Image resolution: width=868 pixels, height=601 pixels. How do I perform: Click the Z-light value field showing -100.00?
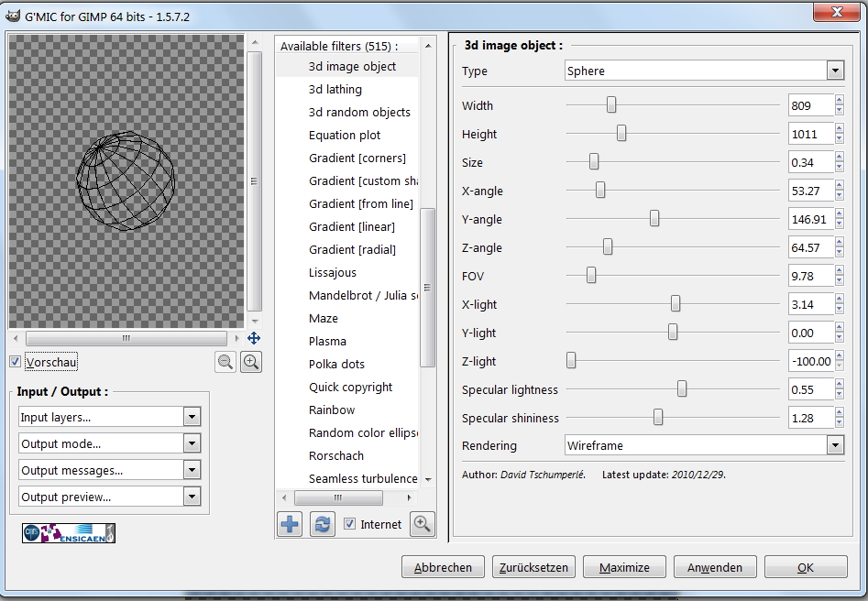point(811,361)
